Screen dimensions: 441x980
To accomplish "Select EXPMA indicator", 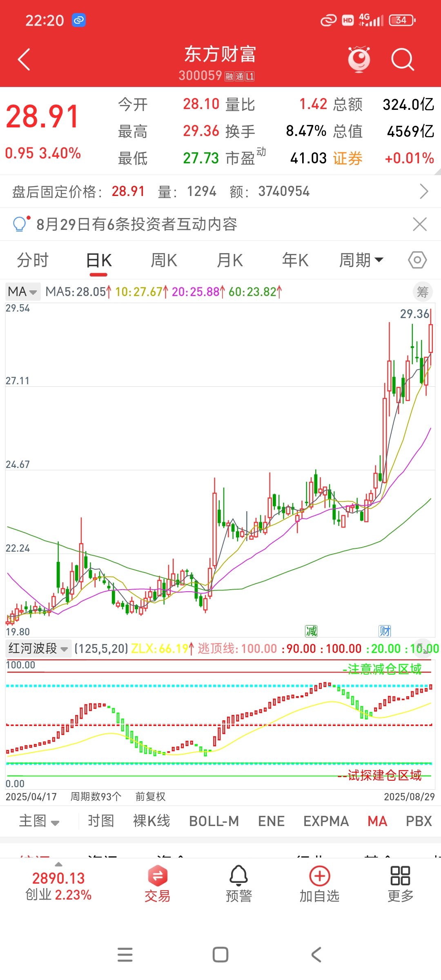I will tap(326, 821).
